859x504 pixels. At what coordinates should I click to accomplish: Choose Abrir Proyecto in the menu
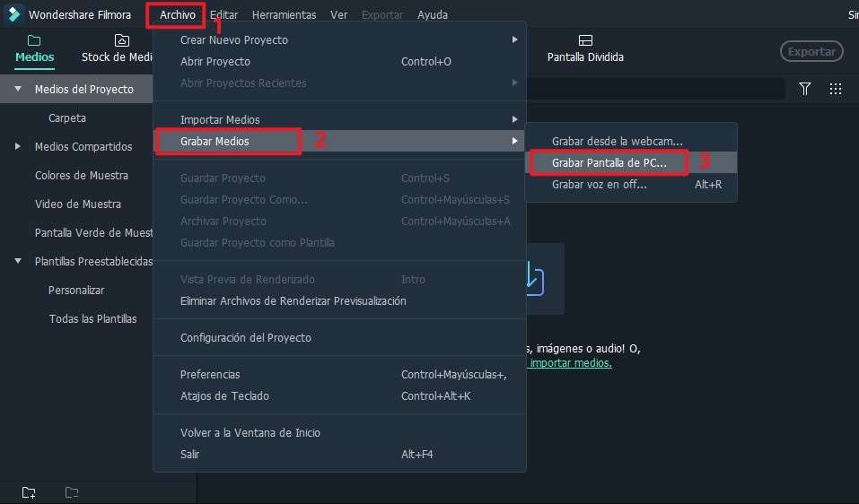pos(339,61)
